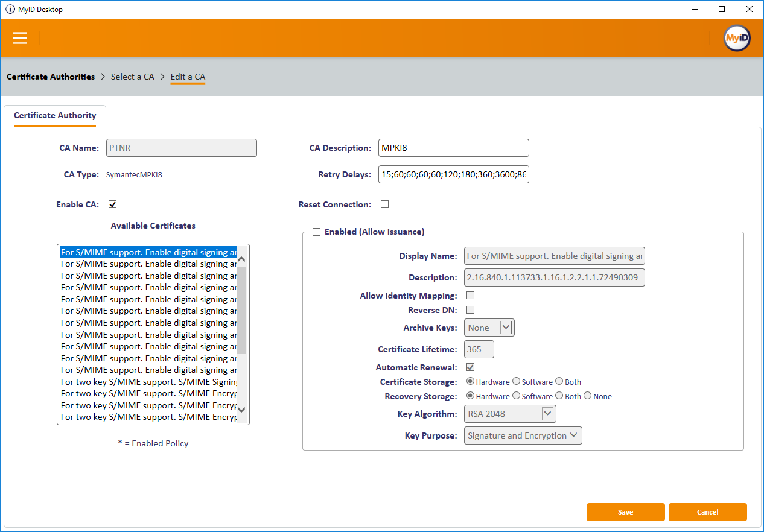Select Software for Certificate Storage
764x532 pixels.
[x=516, y=381]
